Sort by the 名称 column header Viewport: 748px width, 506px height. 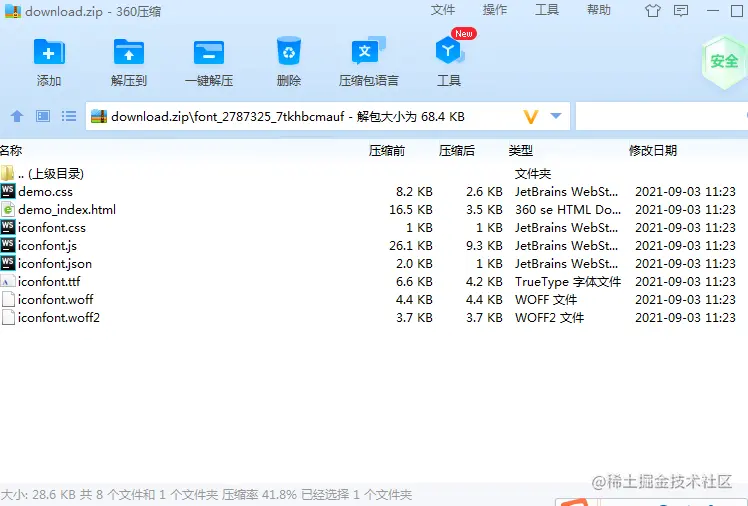(x=11, y=151)
